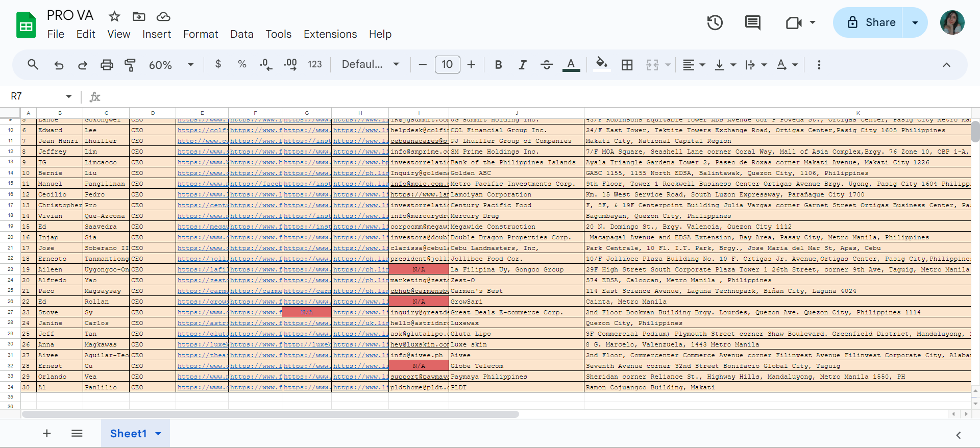Open text rotation dropdown
The height and width of the screenshot is (448, 980).
[x=787, y=65]
